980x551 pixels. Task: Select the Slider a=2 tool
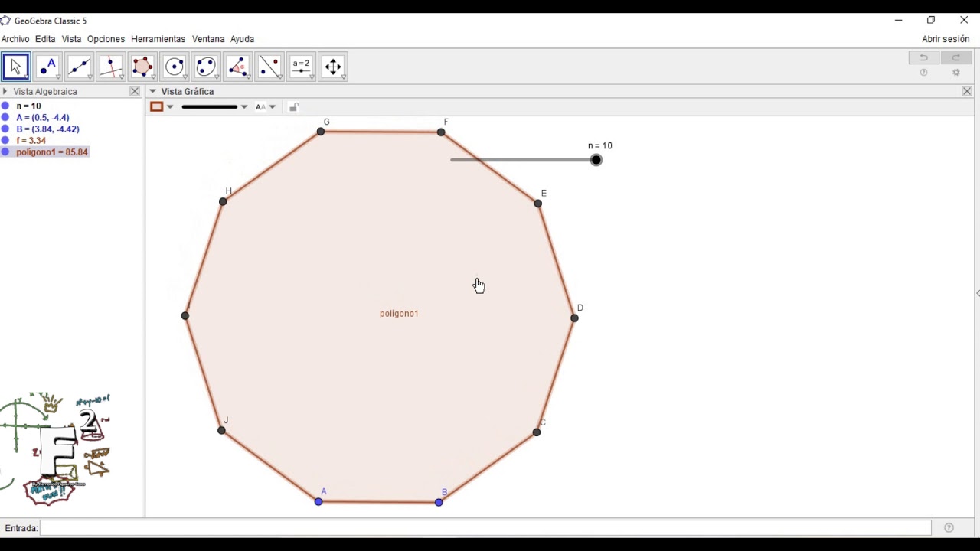click(x=302, y=67)
